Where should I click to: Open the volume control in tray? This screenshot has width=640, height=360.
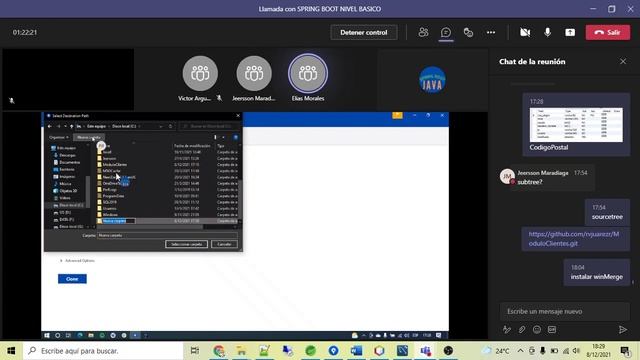[x=576, y=351]
